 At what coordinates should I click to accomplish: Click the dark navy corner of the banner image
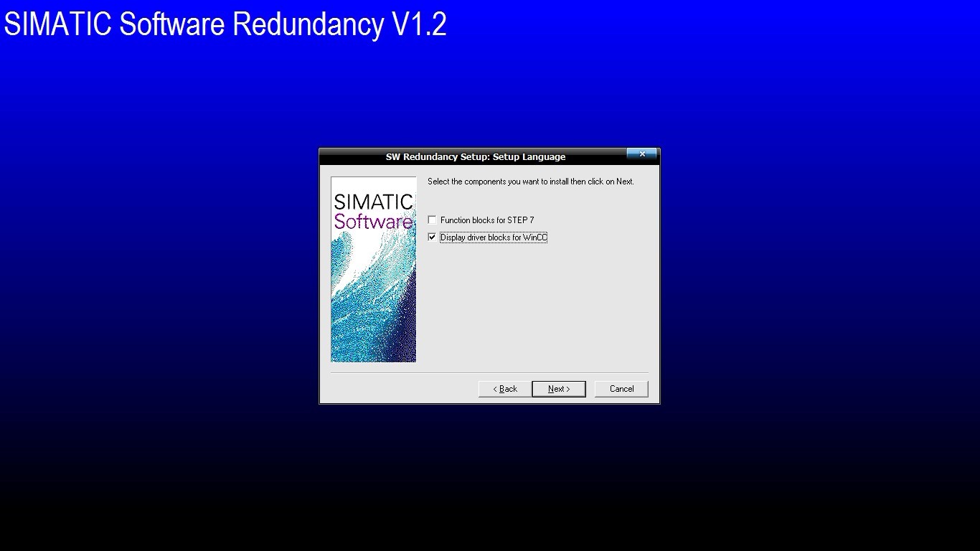pos(405,344)
